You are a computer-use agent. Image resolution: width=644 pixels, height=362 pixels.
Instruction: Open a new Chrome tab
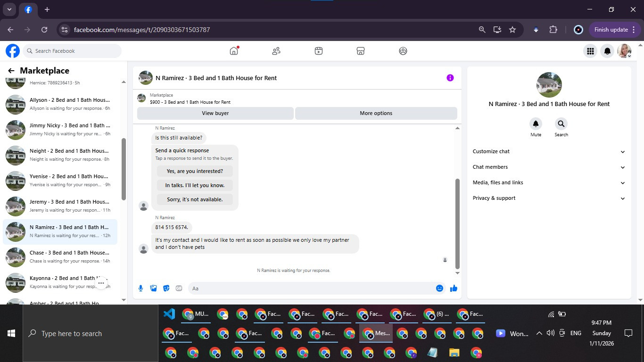click(x=47, y=9)
